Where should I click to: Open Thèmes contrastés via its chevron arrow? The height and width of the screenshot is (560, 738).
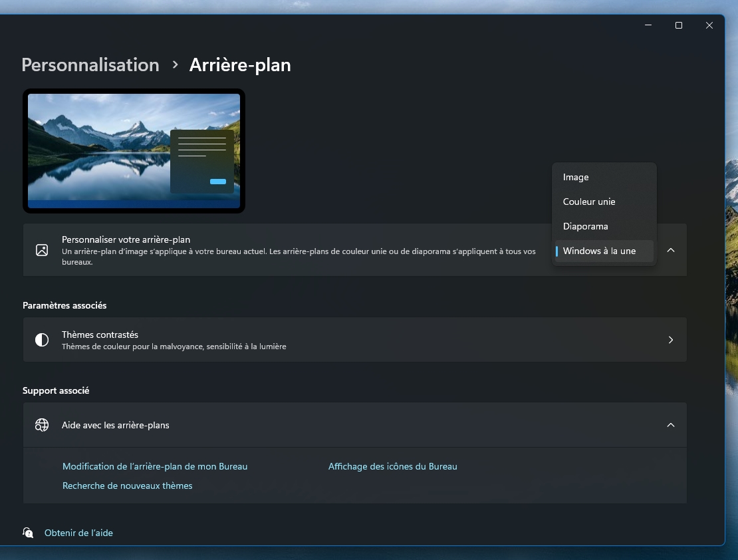[x=671, y=340]
